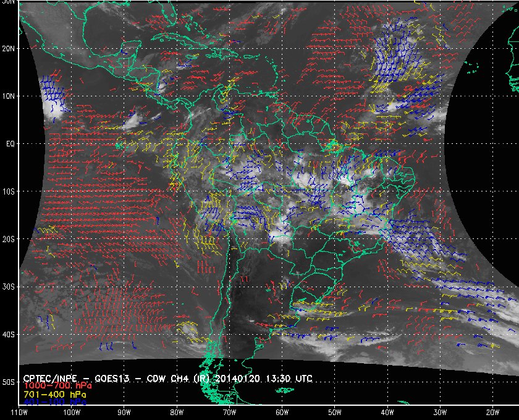Click the 50W longitude label
The image size is (519, 420).
(x=335, y=412)
